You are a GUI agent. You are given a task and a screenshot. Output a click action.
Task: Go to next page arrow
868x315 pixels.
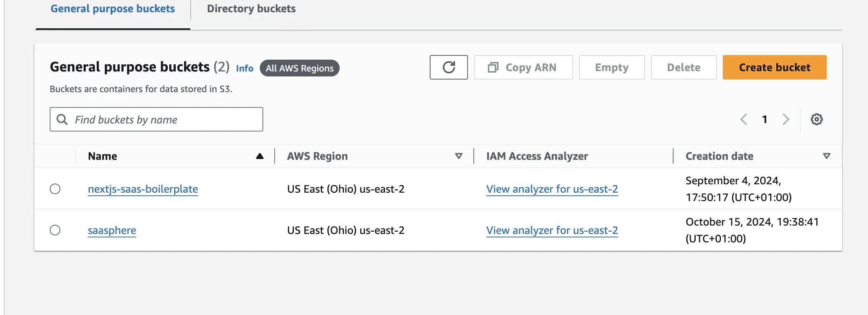pyautogui.click(x=786, y=119)
